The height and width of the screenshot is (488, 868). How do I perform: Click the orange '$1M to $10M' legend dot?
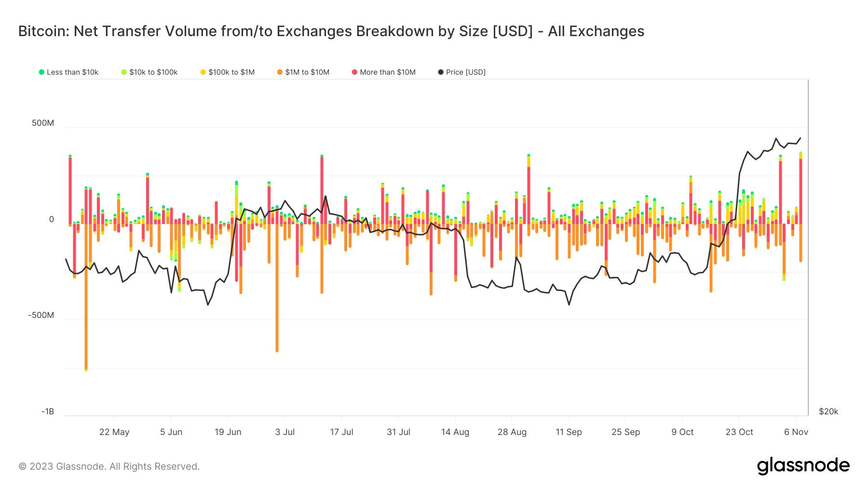click(x=280, y=72)
